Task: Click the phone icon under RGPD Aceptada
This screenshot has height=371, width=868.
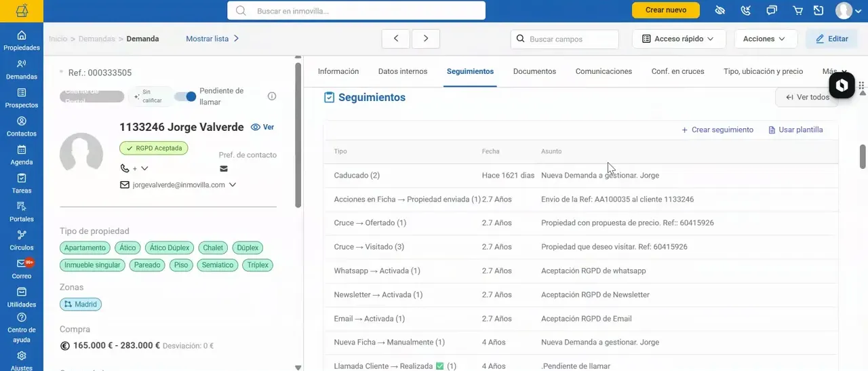Action: tap(125, 168)
